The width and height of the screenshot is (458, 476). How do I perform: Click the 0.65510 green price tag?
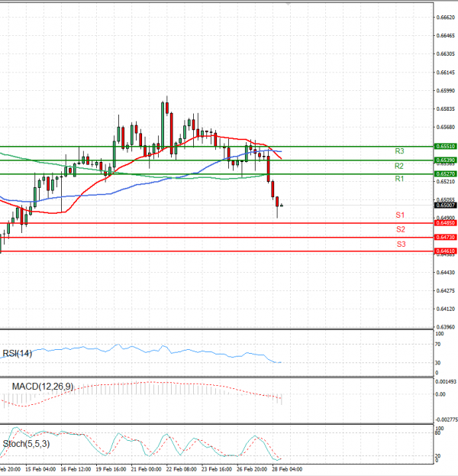click(445, 147)
